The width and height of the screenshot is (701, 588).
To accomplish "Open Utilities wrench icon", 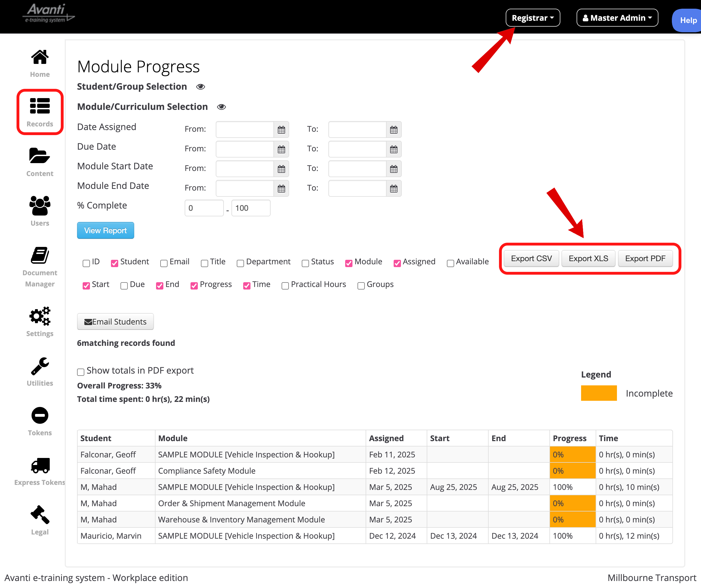I will 40,366.
